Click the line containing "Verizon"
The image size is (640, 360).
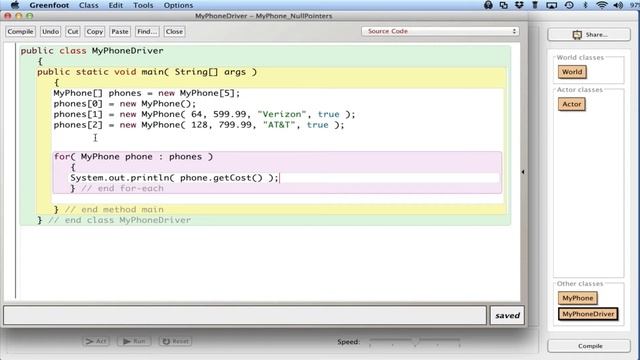pyautogui.click(x=204, y=114)
